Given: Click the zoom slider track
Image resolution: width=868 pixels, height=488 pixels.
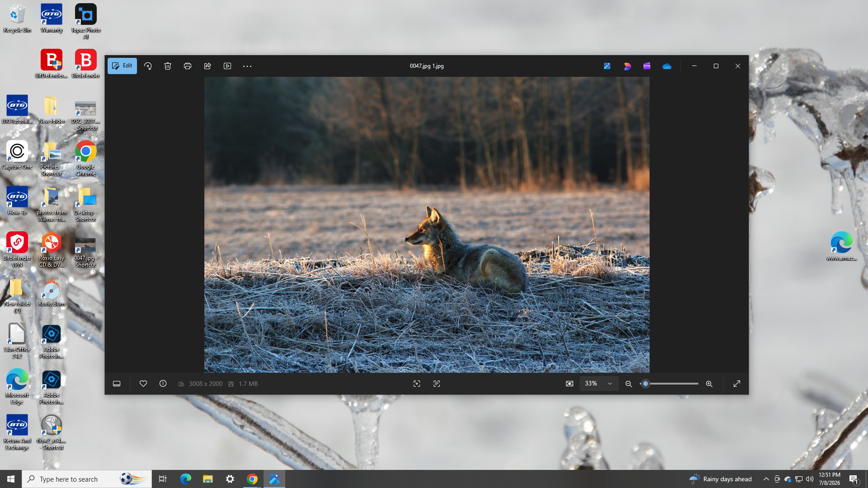Looking at the screenshot, I should [x=670, y=384].
